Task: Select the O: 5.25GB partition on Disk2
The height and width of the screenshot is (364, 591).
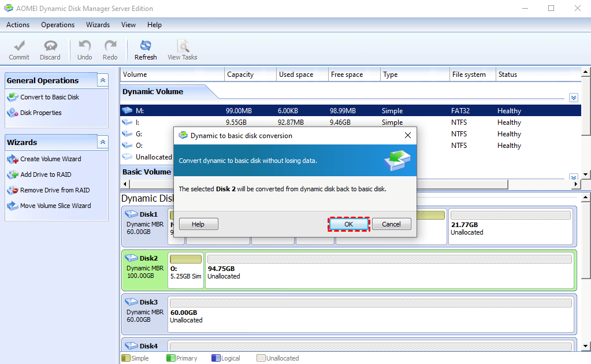Action: (185, 270)
